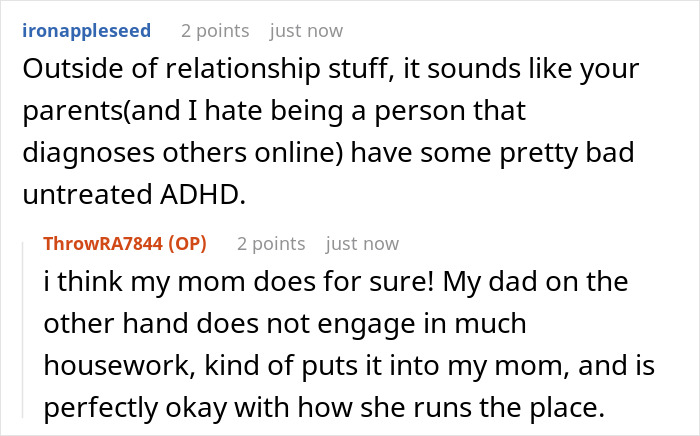
Task: Click the word 'ADHD.' in first comment
Action: pyautogui.click(x=203, y=195)
